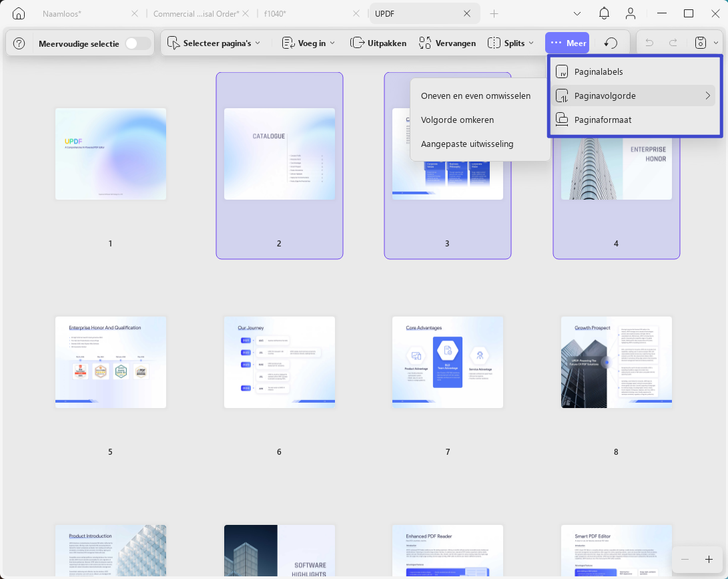The height and width of the screenshot is (579, 728).
Task: Open the help question mark icon
Action: tap(19, 43)
